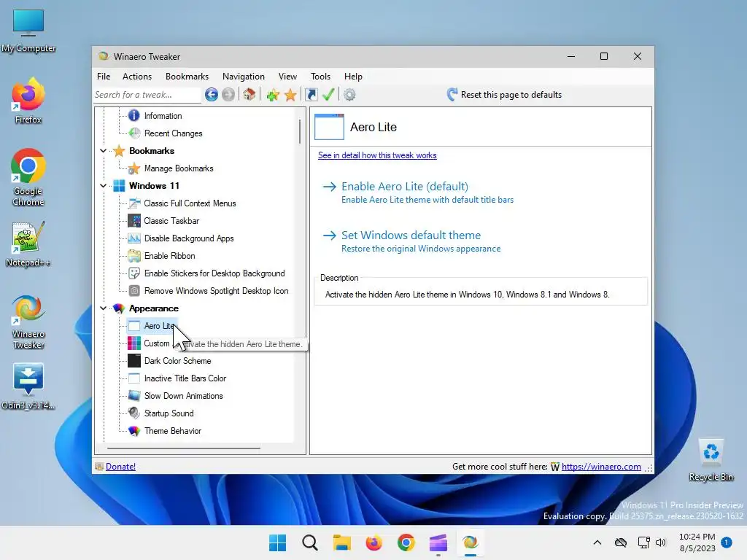The height and width of the screenshot is (560, 747).
Task: Click the volume icon in system tray
Action: pyautogui.click(x=661, y=542)
